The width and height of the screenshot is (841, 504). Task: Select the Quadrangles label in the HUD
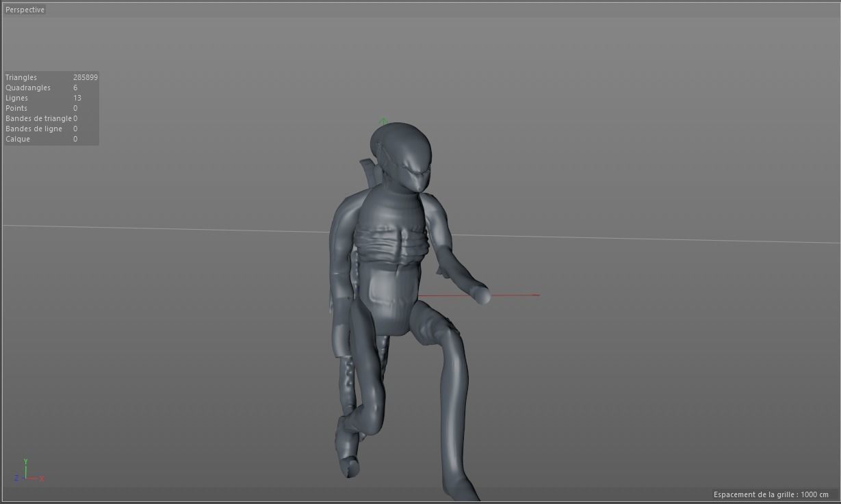pyautogui.click(x=28, y=88)
